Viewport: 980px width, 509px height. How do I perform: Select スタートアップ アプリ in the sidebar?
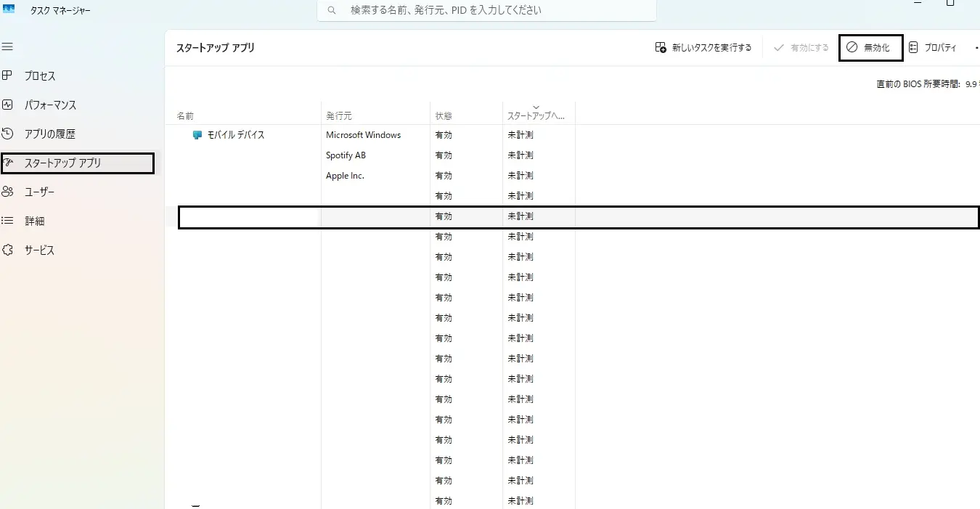tap(77, 163)
